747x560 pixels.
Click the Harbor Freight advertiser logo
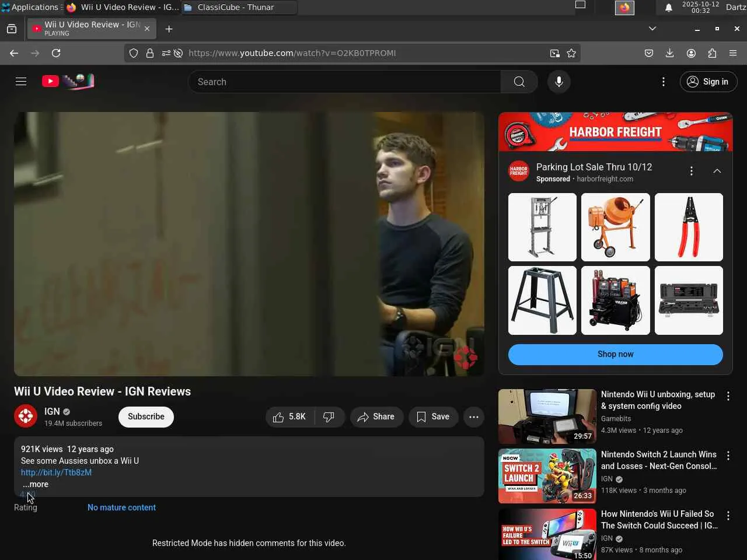click(519, 172)
